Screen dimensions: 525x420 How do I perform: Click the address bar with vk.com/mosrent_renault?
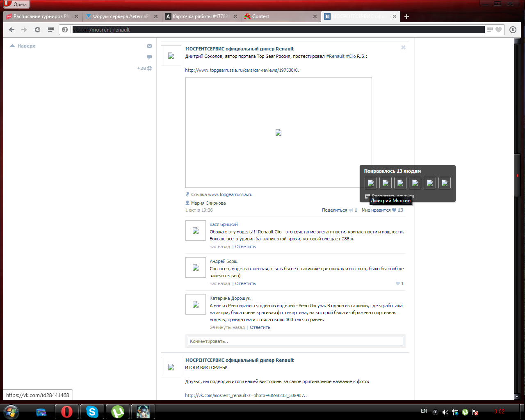tap(278, 30)
